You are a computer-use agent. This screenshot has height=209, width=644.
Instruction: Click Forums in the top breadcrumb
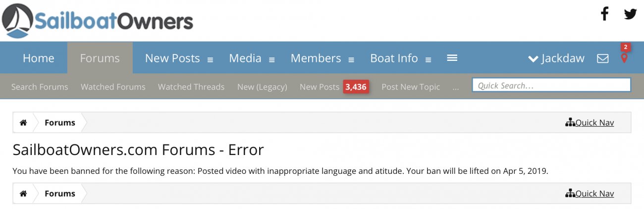coord(60,123)
